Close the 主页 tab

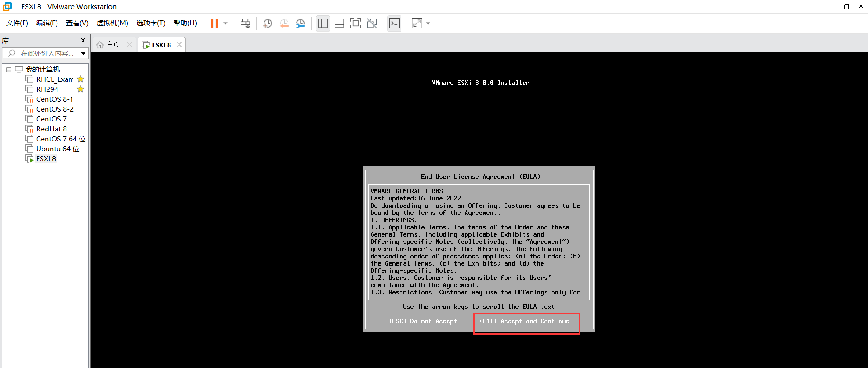[x=130, y=44]
